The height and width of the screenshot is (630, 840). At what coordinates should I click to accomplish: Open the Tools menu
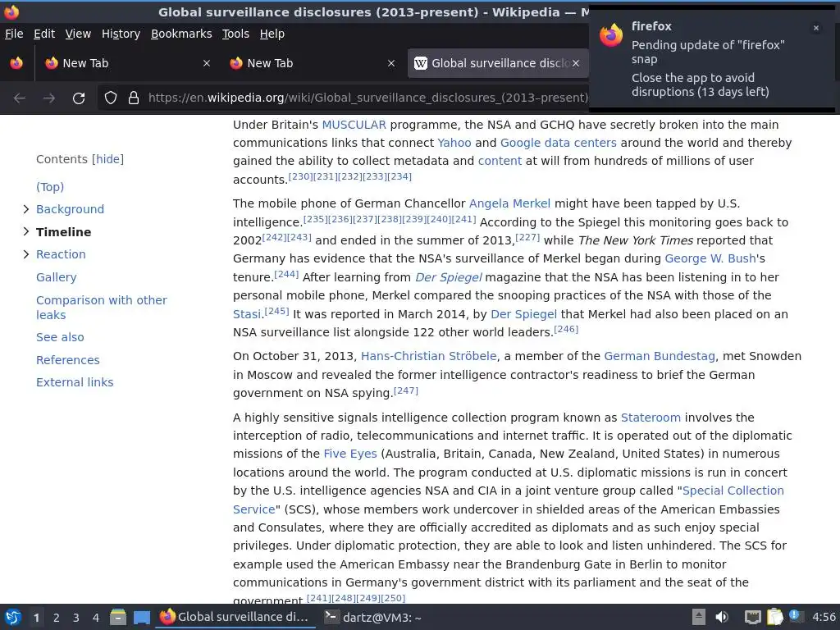click(x=235, y=34)
